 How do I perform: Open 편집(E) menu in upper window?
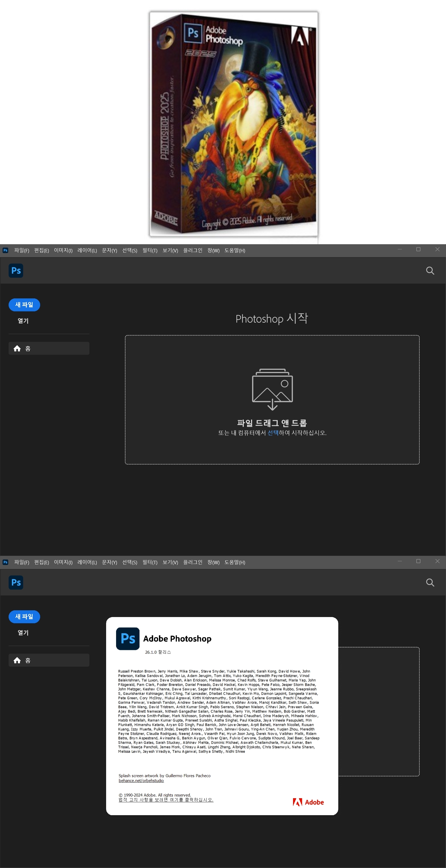(41, 250)
